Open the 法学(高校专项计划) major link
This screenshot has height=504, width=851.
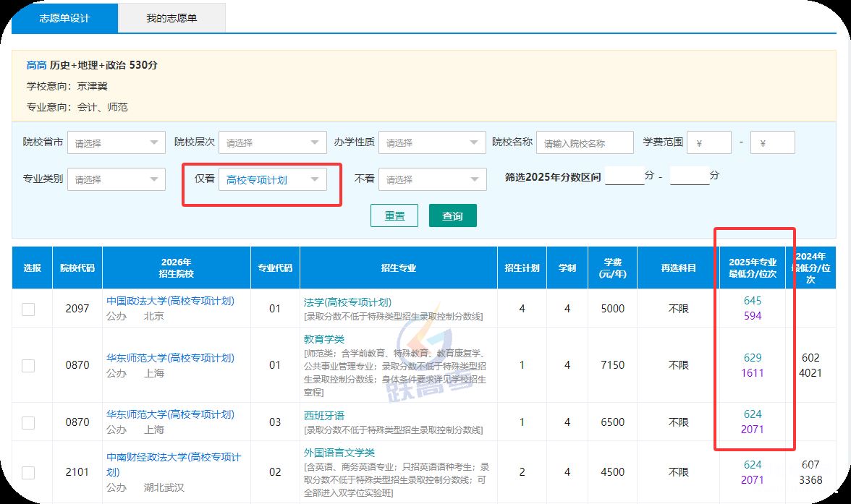347,302
